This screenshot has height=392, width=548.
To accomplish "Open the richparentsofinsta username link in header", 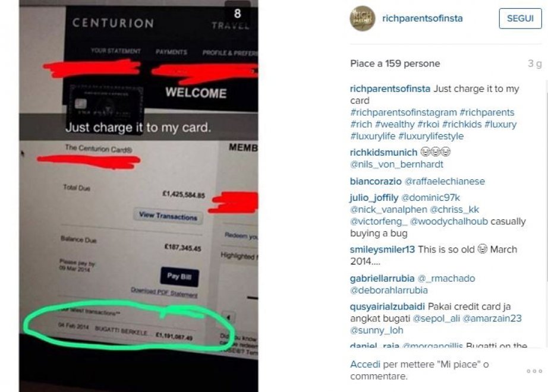I will (422, 18).
